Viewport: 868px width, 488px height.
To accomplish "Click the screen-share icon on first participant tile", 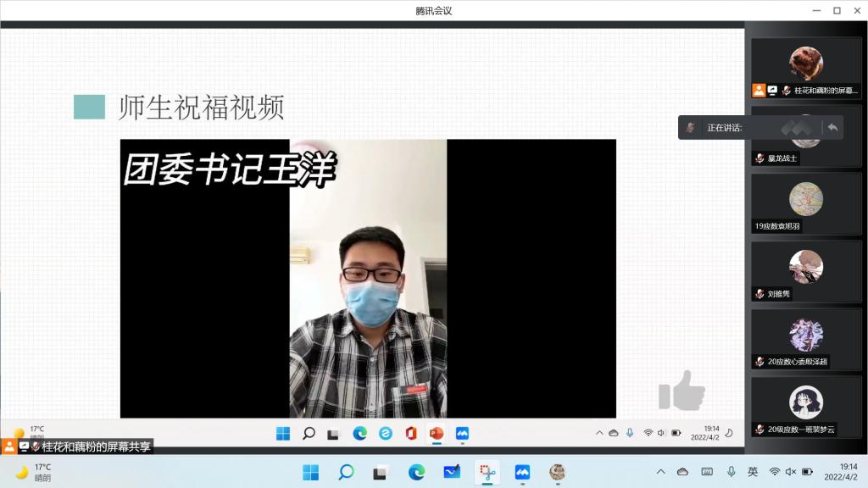I will coord(772,91).
